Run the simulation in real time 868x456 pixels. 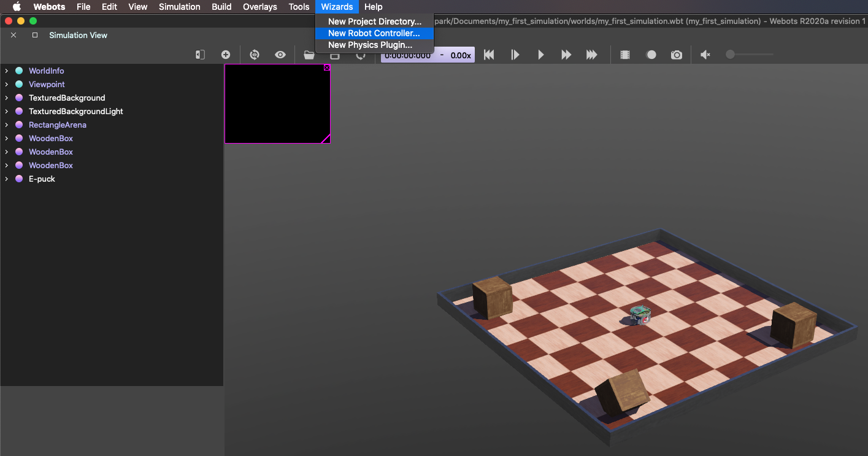(x=540, y=55)
